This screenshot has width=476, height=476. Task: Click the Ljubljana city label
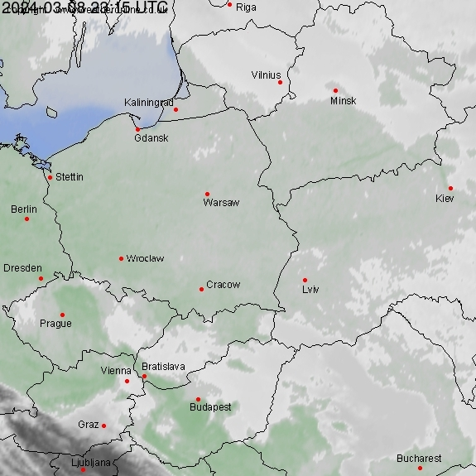(91, 463)
